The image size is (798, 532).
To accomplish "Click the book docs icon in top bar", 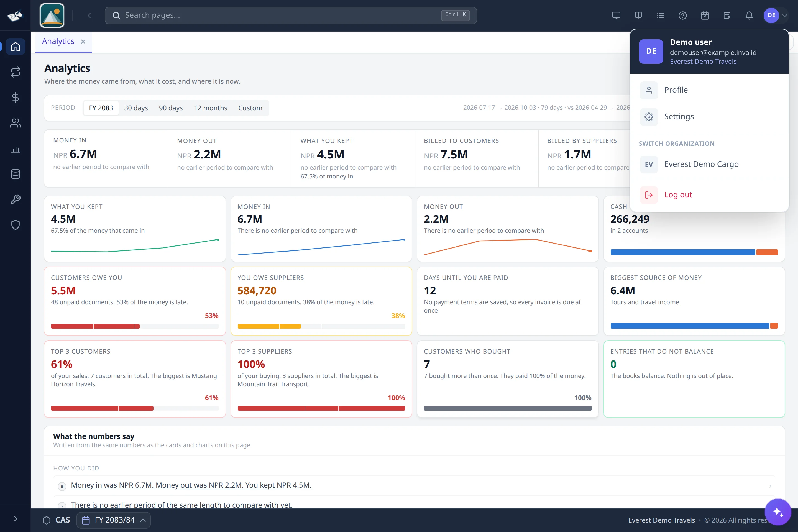I will click(x=638, y=16).
